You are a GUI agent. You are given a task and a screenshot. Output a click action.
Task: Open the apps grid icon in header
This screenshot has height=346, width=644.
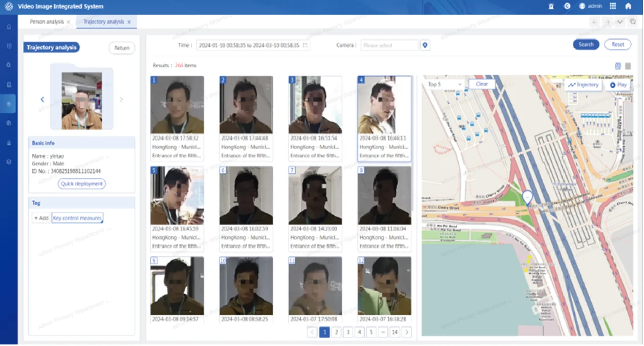pos(613,6)
